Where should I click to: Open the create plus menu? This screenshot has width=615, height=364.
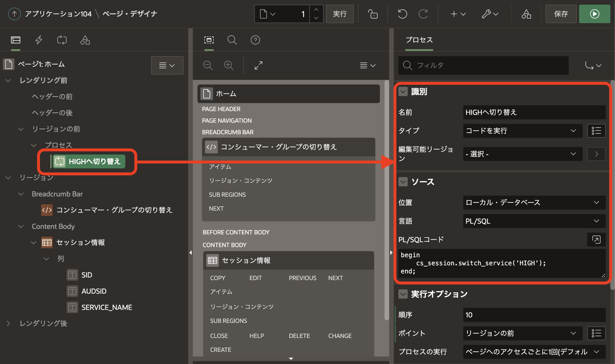[458, 14]
